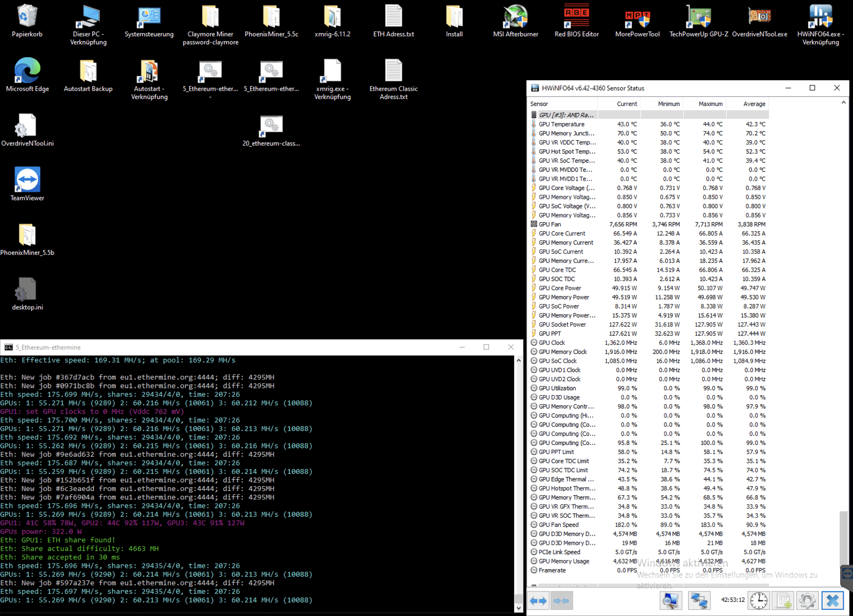Select TeamViewer desktop icon
Viewport: 853px width, 616px height.
pyautogui.click(x=27, y=184)
